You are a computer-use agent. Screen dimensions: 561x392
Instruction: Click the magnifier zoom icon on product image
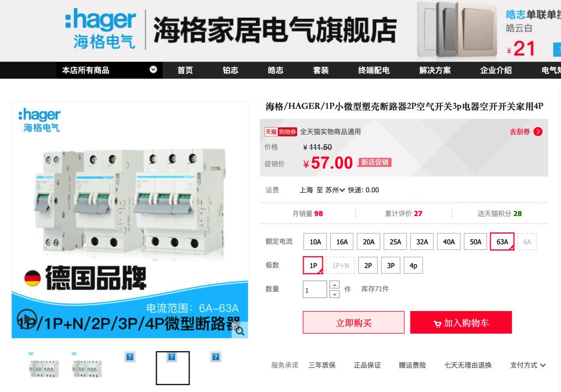point(240,331)
